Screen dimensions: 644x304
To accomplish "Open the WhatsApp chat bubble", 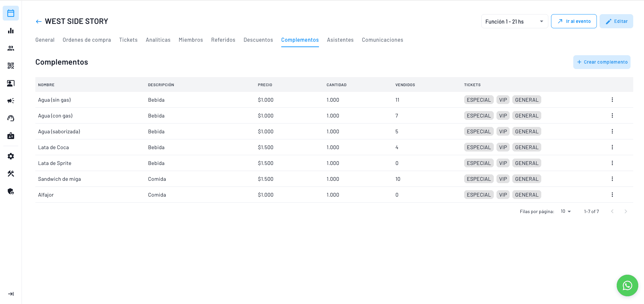I will (627, 285).
